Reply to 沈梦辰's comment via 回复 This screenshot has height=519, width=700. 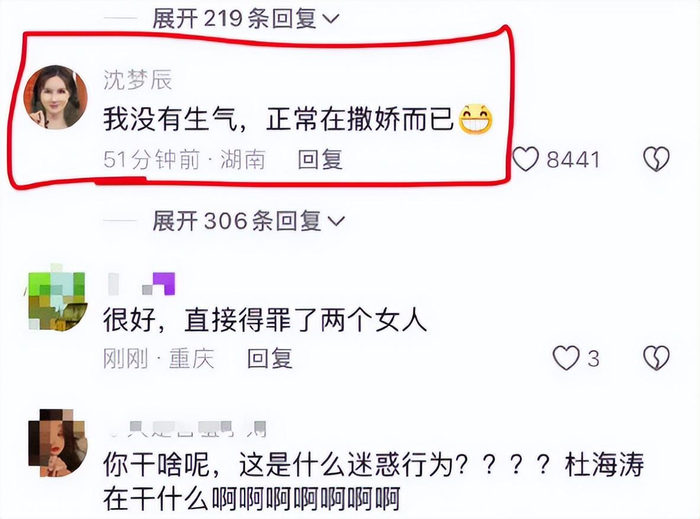[x=320, y=160]
